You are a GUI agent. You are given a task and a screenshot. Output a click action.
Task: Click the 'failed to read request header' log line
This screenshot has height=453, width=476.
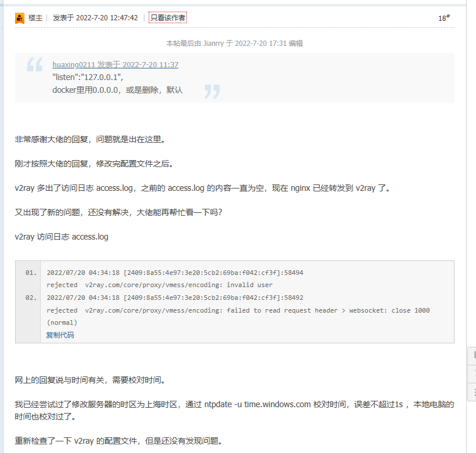tap(238, 311)
